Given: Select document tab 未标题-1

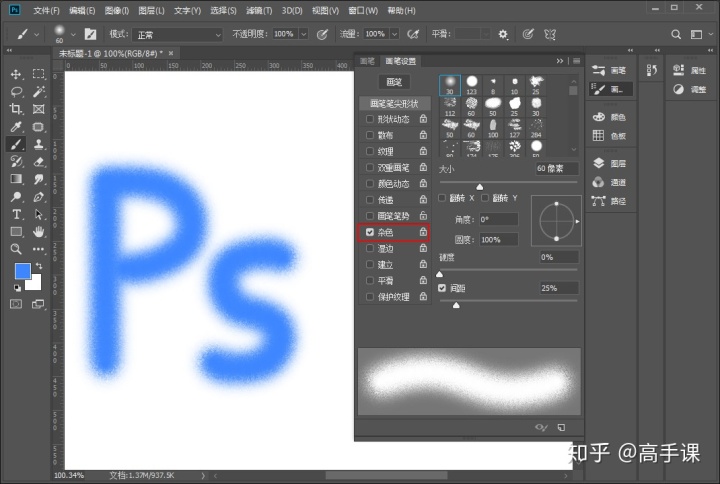Looking at the screenshot, I should [111, 54].
